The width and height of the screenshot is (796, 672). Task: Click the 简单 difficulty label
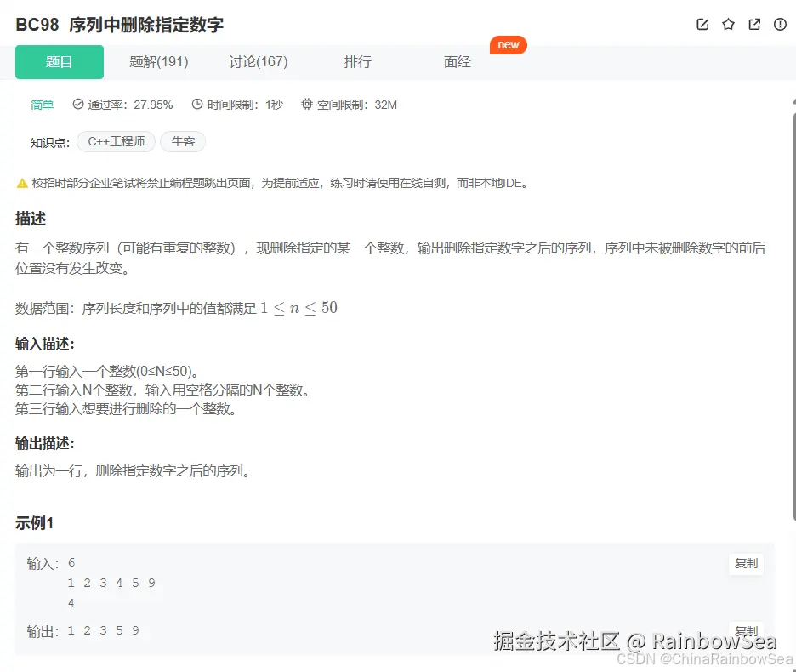pyautogui.click(x=43, y=105)
